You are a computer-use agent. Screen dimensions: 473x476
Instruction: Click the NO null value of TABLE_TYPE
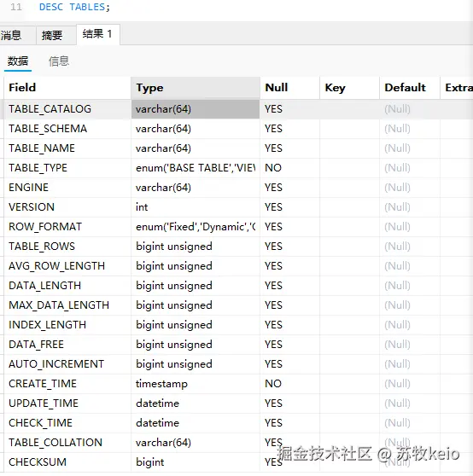click(x=289, y=168)
